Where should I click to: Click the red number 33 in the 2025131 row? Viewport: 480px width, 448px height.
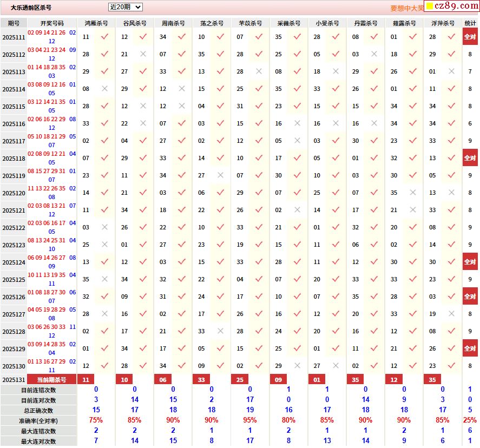[201, 380]
